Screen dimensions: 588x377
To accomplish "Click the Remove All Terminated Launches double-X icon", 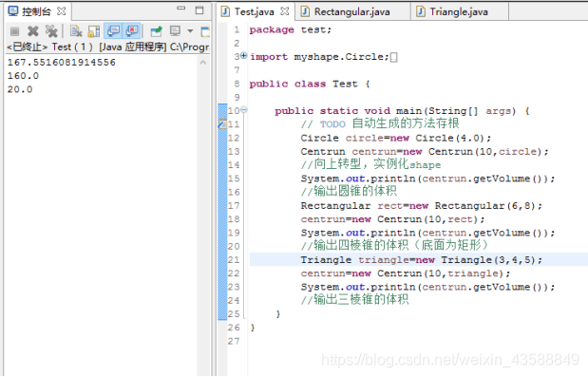I will (51, 31).
